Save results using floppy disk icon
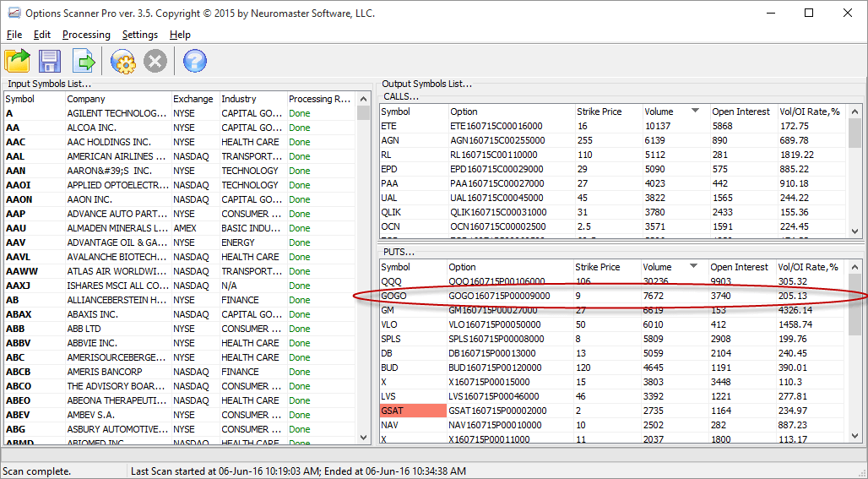This screenshot has width=868, height=479. [x=50, y=61]
